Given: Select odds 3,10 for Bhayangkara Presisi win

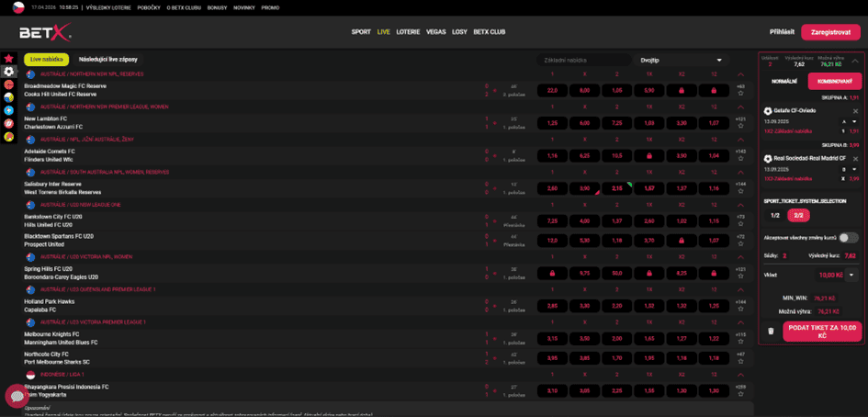Looking at the screenshot, I should (x=552, y=391).
